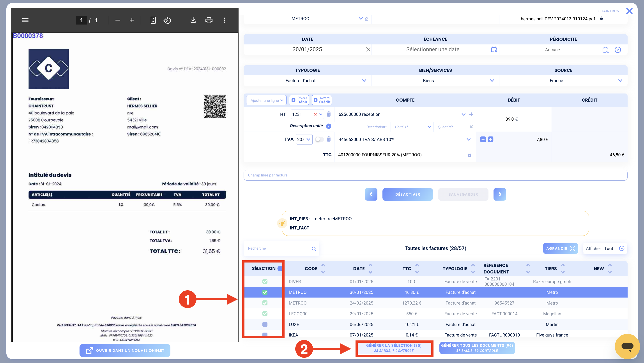This screenshot has height=363, width=644.
Task: Click Agrandir to enlarge the table
Action: (560, 248)
